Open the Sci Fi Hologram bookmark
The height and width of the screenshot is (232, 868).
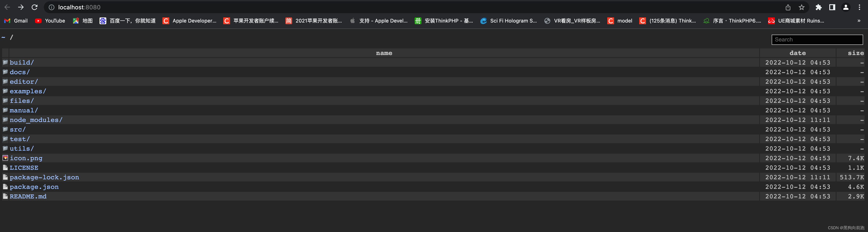[x=508, y=21]
